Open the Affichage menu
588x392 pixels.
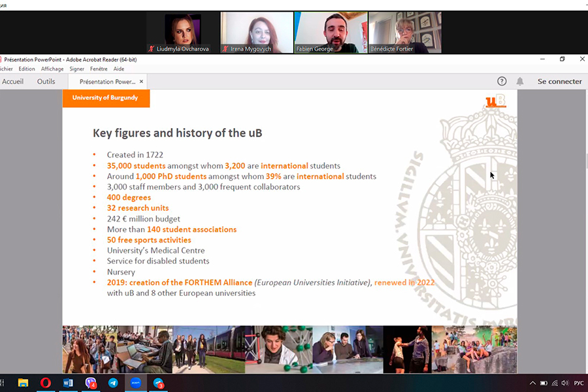point(52,69)
